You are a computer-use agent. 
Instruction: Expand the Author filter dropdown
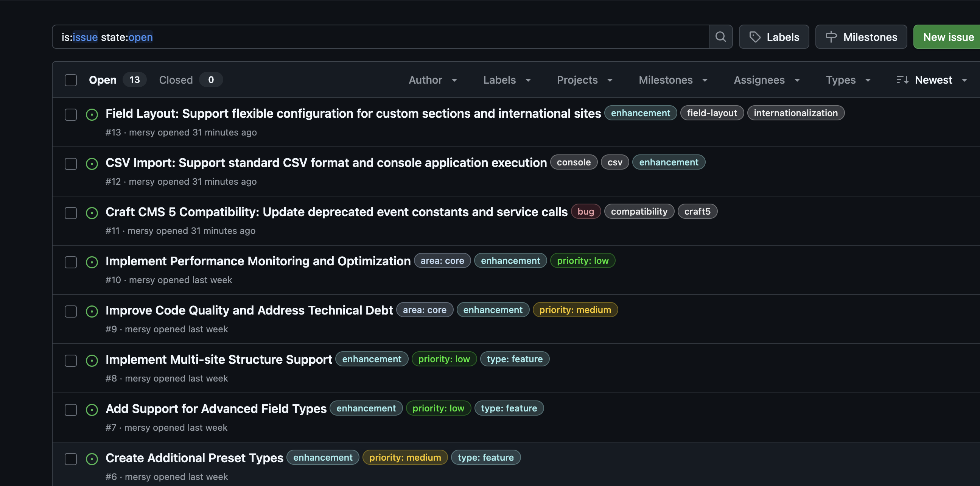coord(432,80)
